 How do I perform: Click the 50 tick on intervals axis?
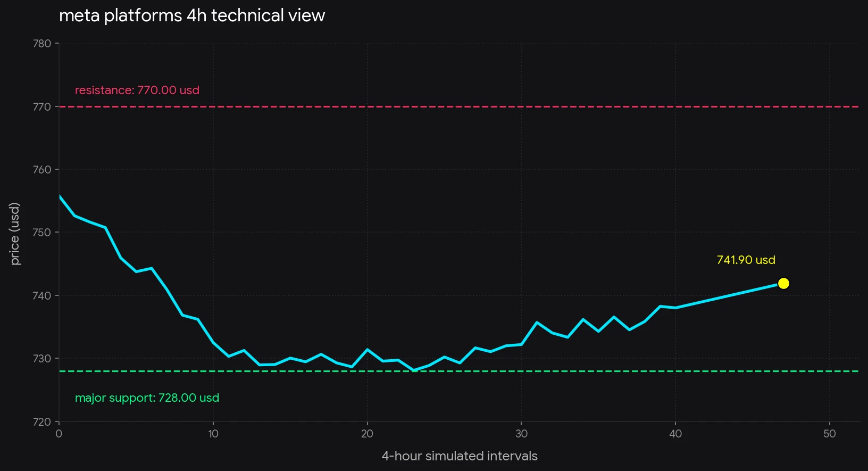[x=830, y=434]
